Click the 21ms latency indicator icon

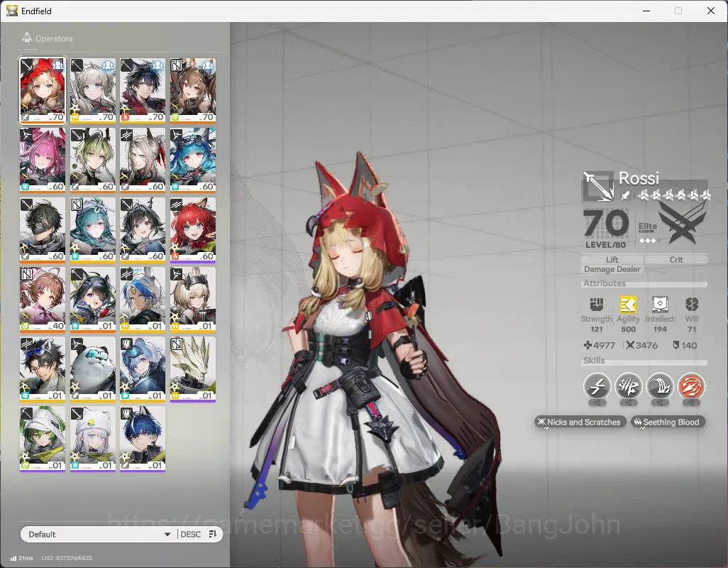pyautogui.click(x=13, y=558)
